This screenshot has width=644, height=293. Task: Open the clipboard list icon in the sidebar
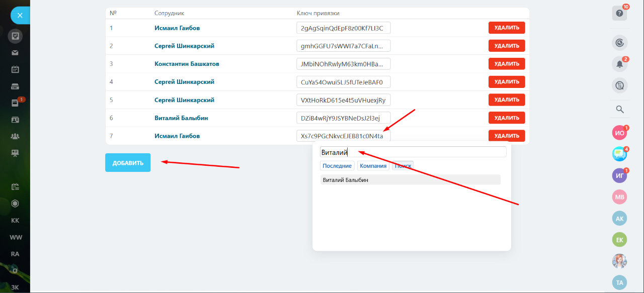[15, 186]
